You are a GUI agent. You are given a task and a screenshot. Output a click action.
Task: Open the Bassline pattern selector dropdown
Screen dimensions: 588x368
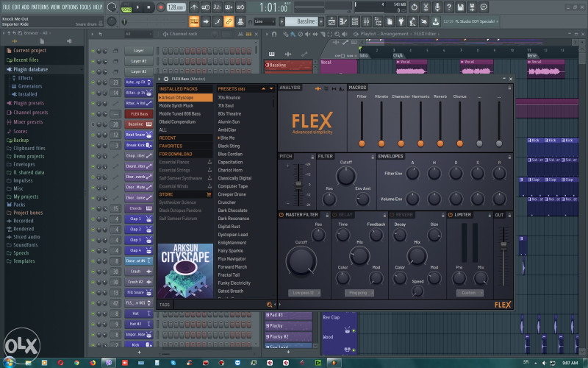point(301,21)
